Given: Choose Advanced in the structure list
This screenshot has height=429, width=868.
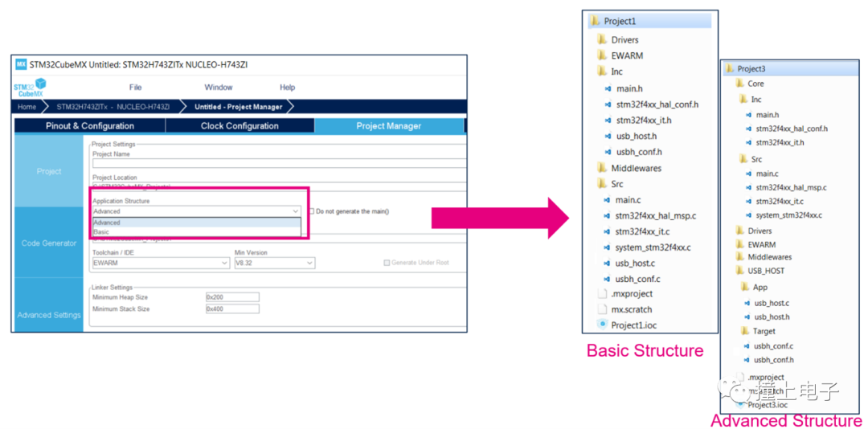Looking at the screenshot, I should (197, 223).
